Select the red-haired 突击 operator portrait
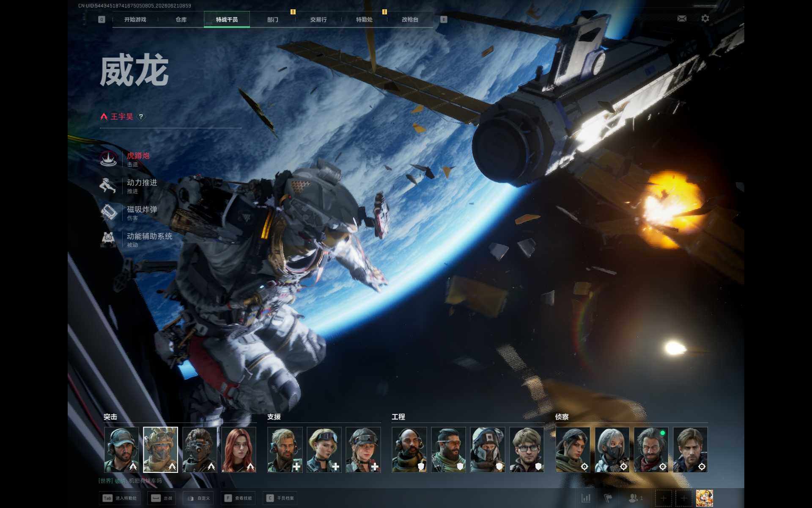 239,450
